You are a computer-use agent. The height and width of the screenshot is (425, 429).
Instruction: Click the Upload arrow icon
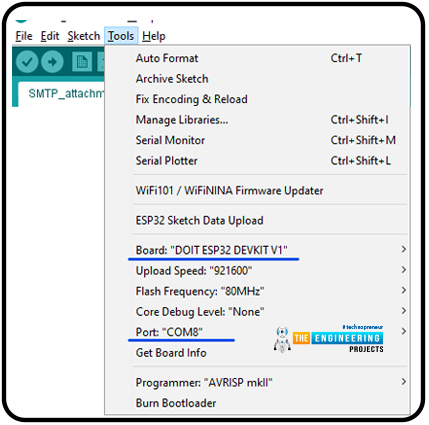tap(52, 62)
